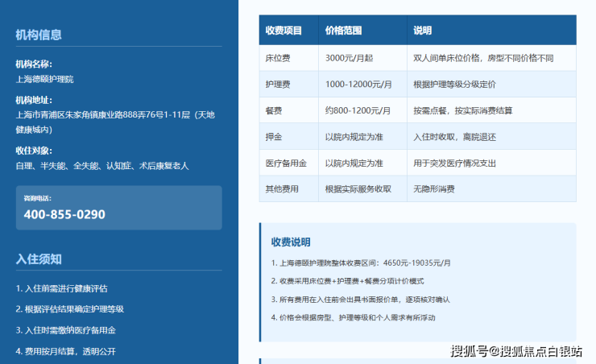Click institution name 上海德颐护理院
Image resolution: width=596 pixels, height=364 pixels.
pos(44,80)
